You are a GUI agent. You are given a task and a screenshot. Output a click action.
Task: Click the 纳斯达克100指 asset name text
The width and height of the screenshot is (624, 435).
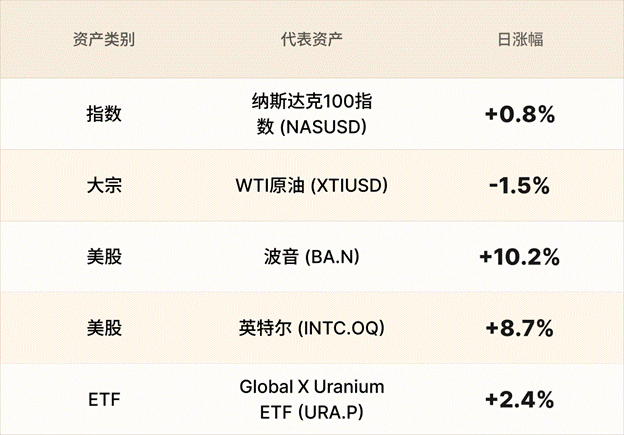click(x=312, y=102)
